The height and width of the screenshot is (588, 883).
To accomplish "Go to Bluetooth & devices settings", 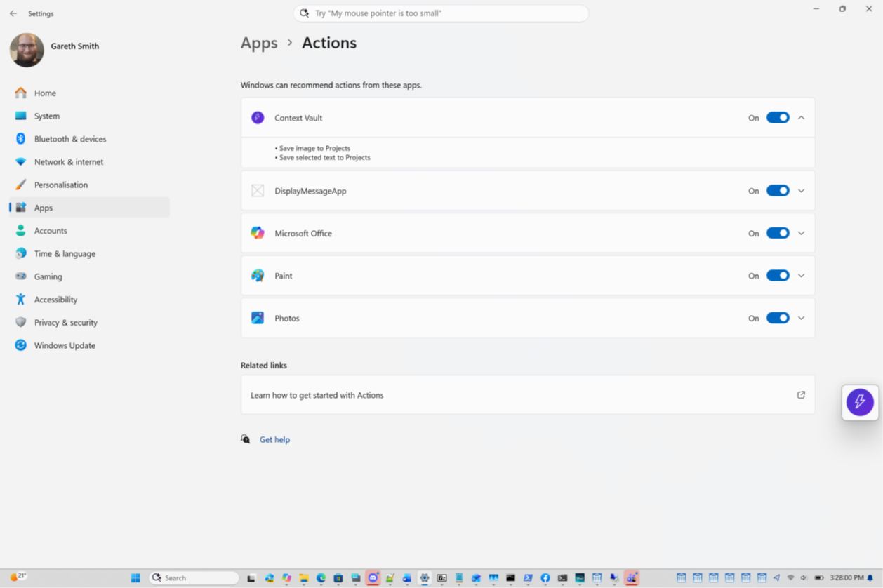I will pyautogui.click(x=89, y=139).
